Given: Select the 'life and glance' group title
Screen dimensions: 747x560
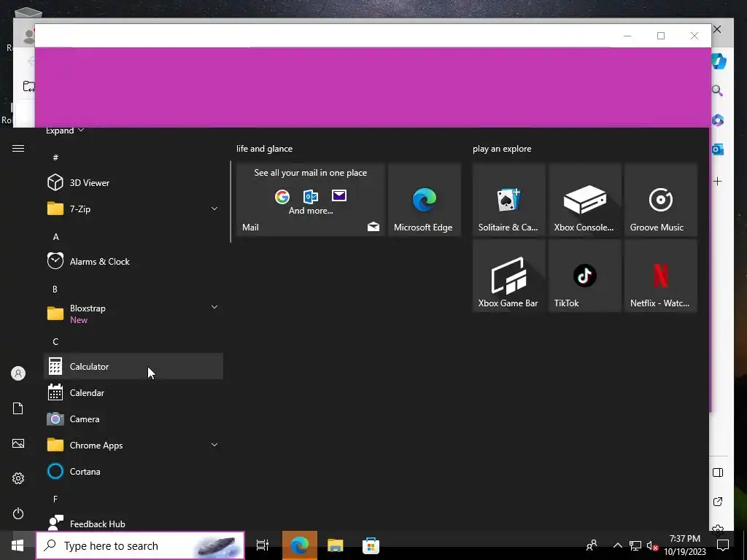Looking at the screenshot, I should [x=264, y=149].
